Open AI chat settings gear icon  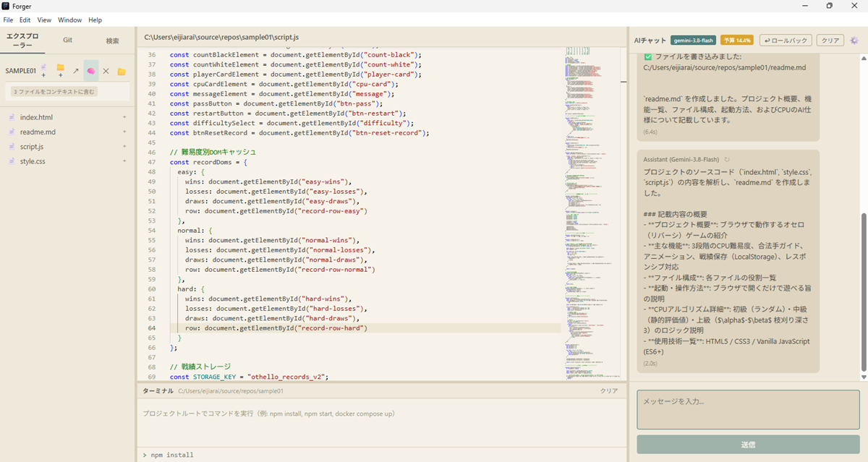click(x=854, y=40)
